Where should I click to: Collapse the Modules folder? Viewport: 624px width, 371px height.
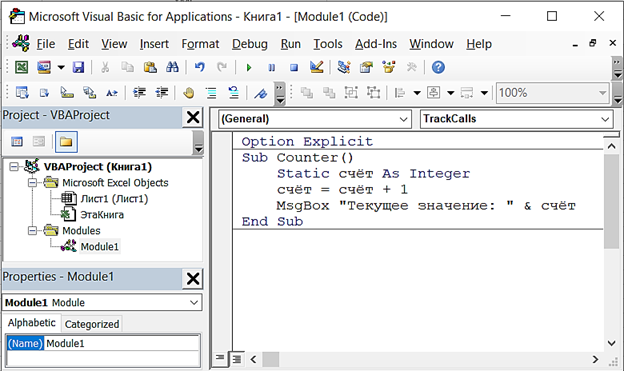[32, 230]
